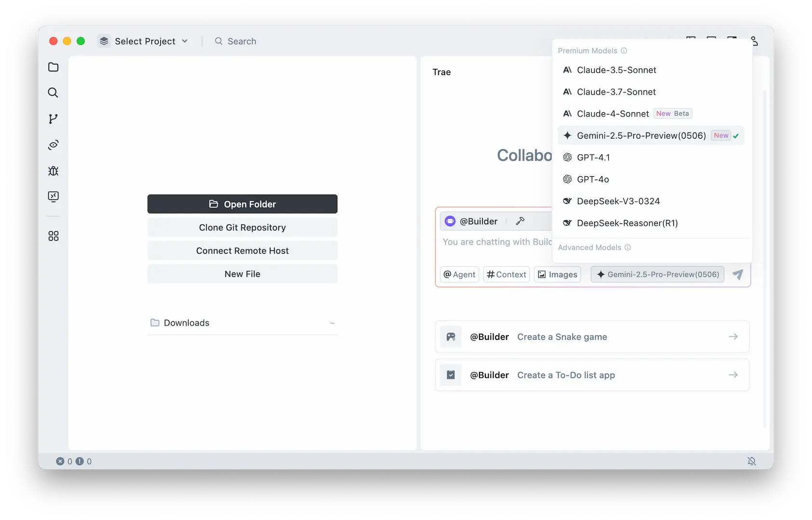
Task: Click the info icon next to Advanced Models
Action: click(x=628, y=247)
